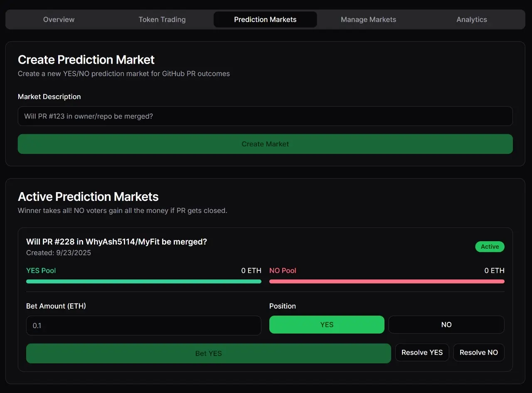
Task: Select the Prediction Markets tab
Action: [265, 19]
